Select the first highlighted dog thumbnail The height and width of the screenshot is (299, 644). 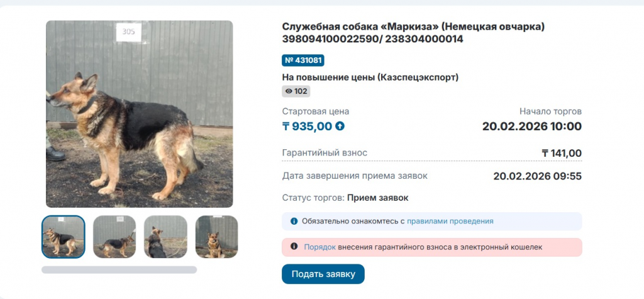64,237
